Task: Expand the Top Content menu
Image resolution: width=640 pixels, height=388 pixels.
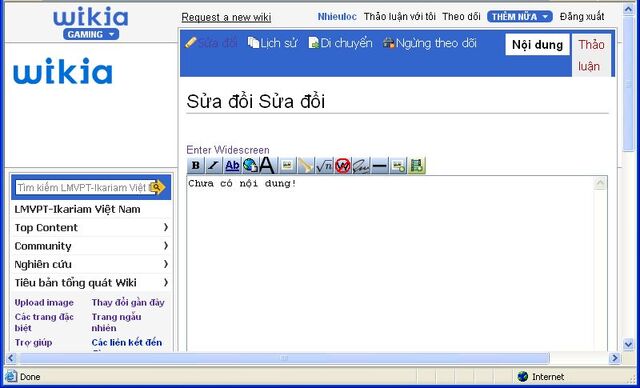Action: (x=91, y=228)
